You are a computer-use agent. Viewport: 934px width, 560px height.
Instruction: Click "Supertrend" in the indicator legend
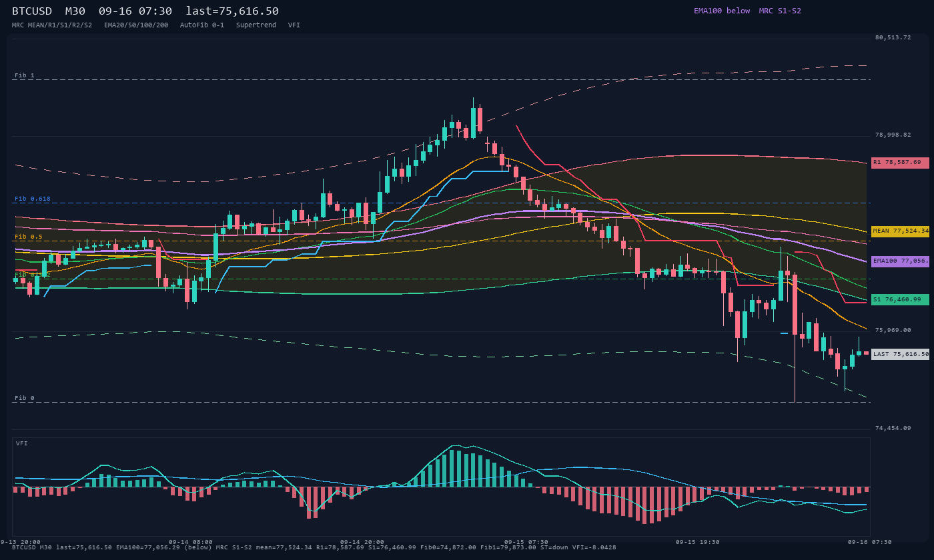[256, 25]
